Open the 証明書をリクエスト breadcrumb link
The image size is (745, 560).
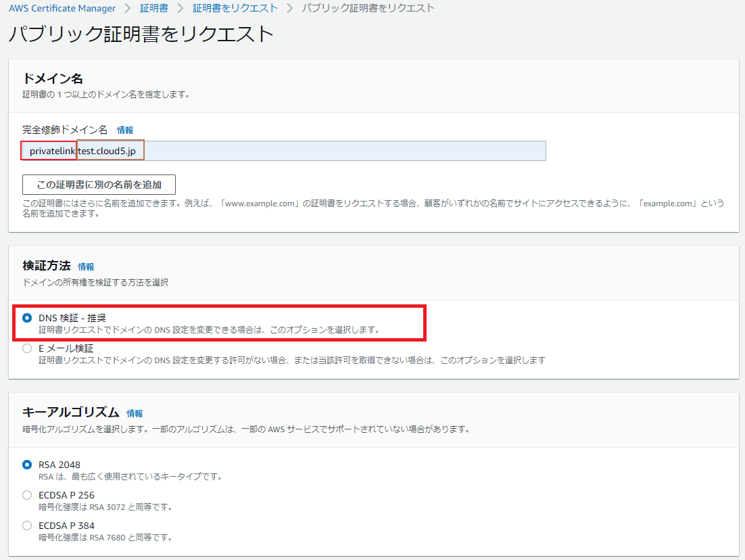coord(235,8)
